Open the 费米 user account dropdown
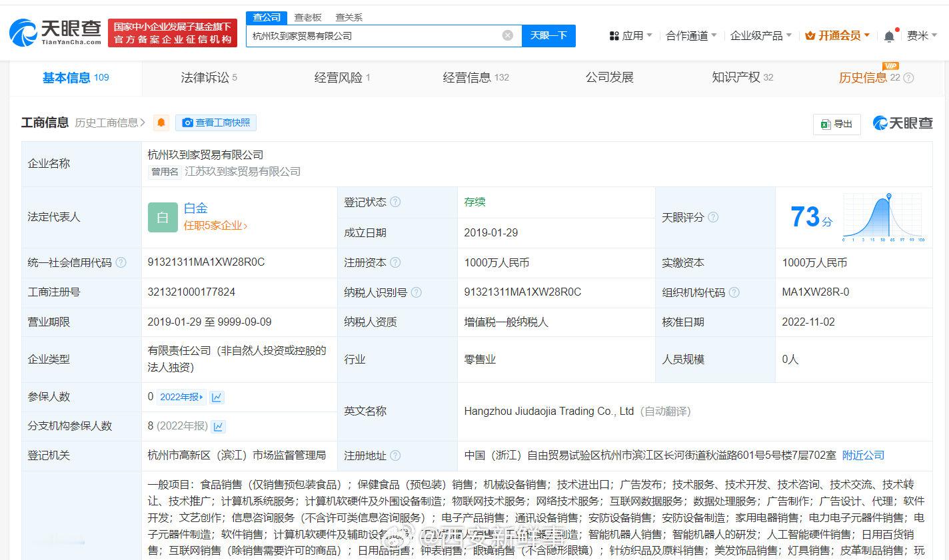The width and height of the screenshot is (949, 560). [922, 35]
